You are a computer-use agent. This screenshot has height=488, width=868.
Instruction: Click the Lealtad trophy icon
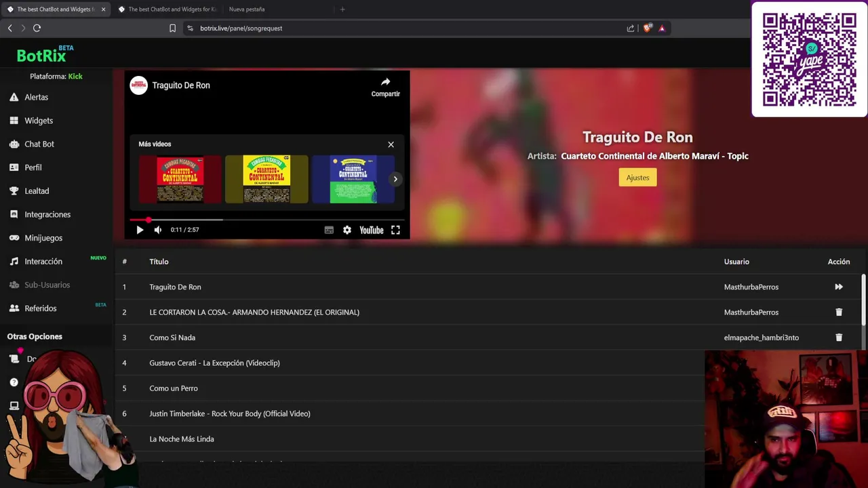pyautogui.click(x=14, y=191)
